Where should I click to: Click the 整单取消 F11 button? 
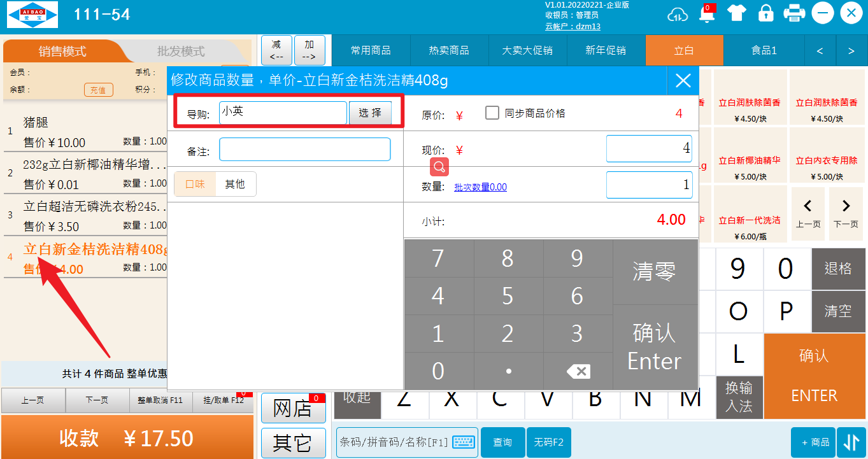click(x=160, y=400)
